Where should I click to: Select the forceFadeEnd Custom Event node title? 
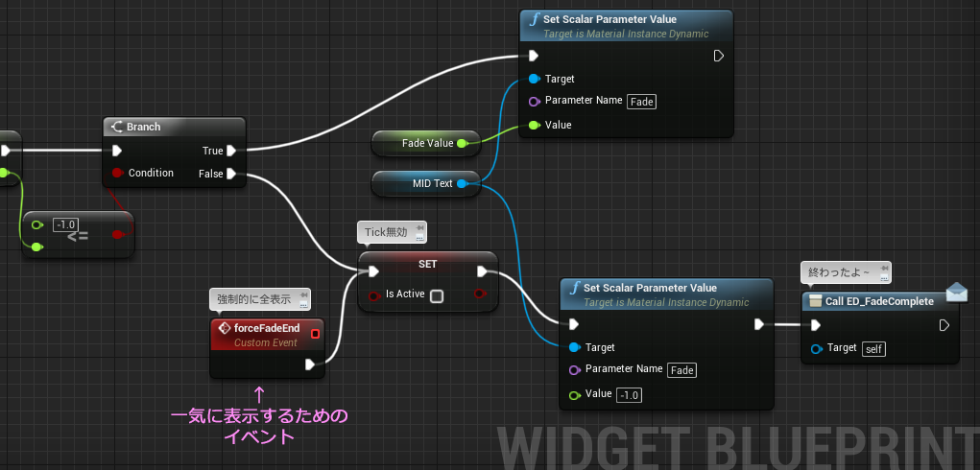pos(267,328)
